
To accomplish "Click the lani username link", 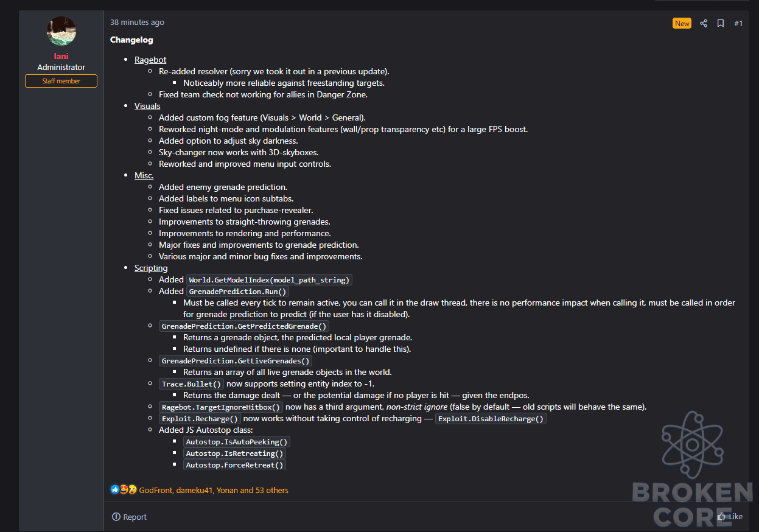I will (61, 56).
